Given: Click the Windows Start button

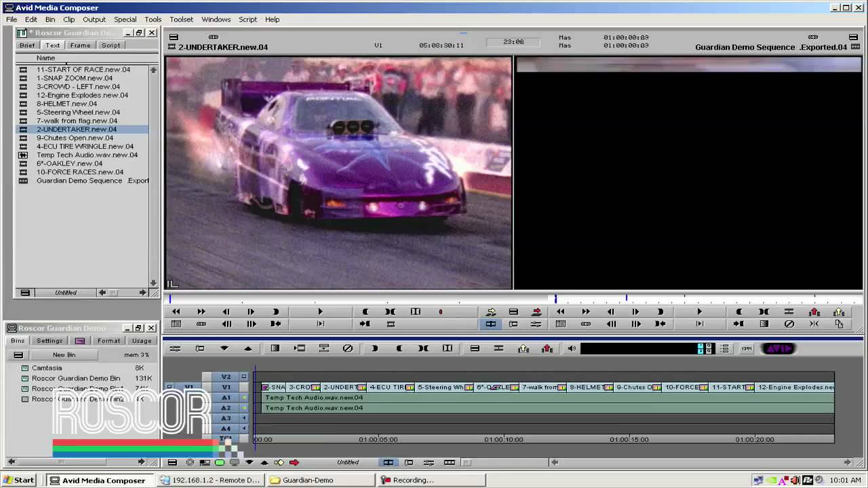Looking at the screenshot, I should click(x=18, y=480).
